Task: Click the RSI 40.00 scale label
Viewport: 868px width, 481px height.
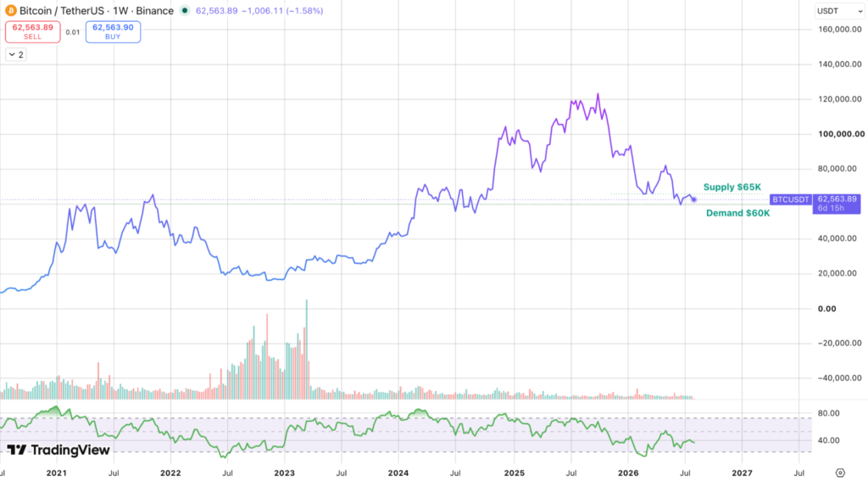Action: 828,440
